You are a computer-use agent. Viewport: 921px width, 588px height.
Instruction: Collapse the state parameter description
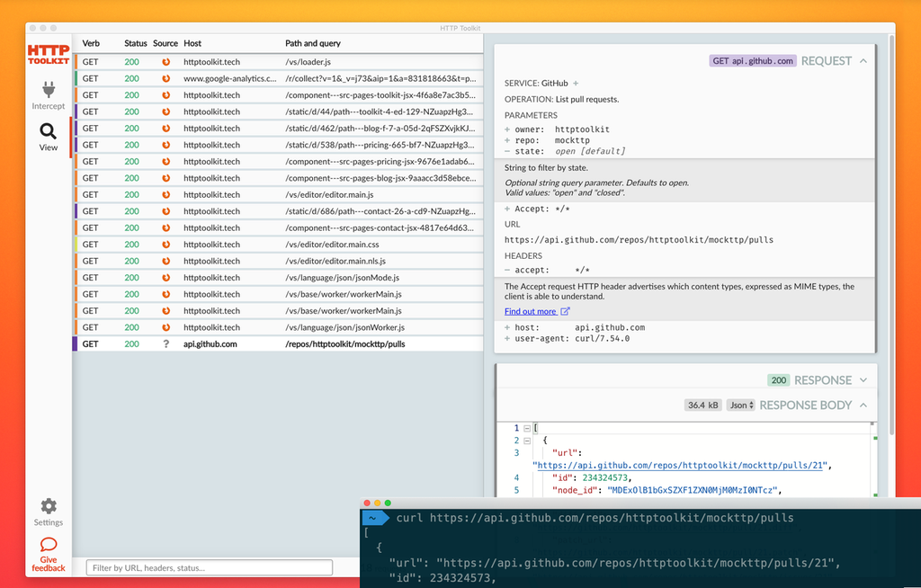pyautogui.click(x=506, y=152)
